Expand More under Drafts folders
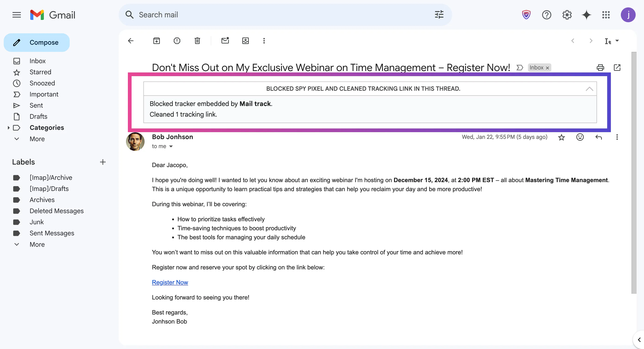This screenshot has width=644, height=349. tap(37, 139)
